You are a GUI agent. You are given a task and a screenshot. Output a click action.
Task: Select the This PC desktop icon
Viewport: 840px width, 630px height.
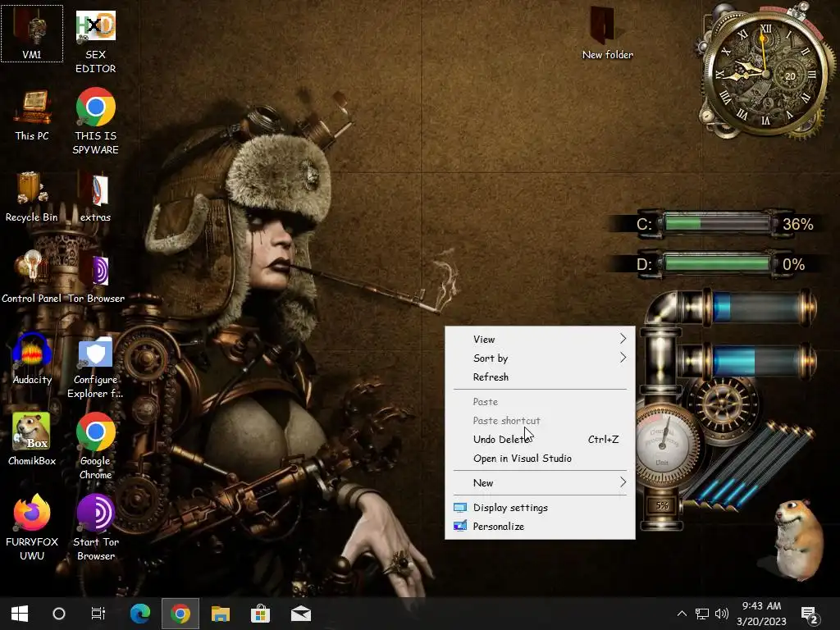[x=32, y=115]
